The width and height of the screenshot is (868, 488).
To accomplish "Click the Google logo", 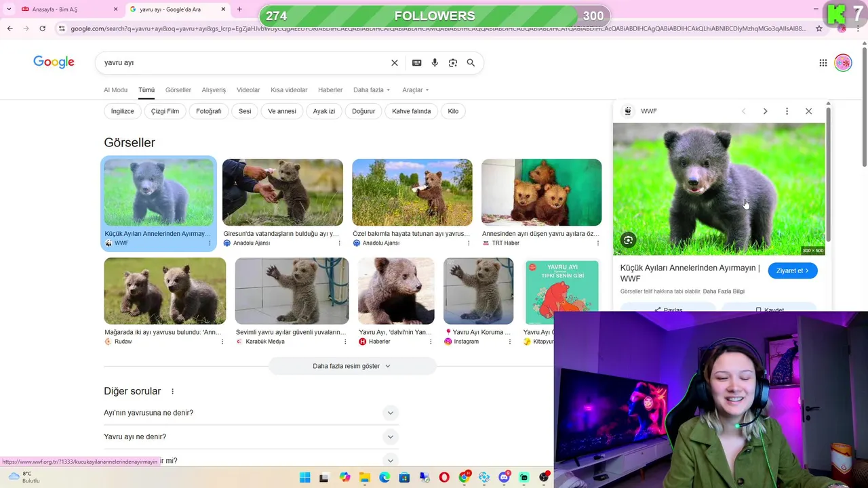I will tap(54, 62).
